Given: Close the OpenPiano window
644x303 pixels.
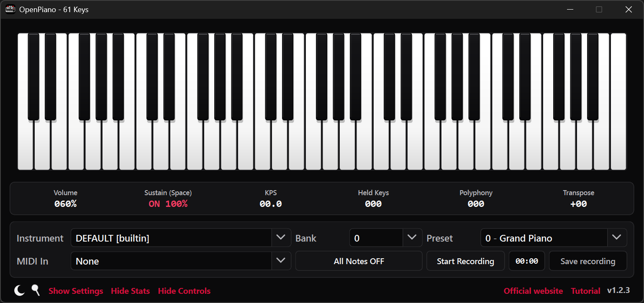Looking at the screenshot, I should point(629,9).
